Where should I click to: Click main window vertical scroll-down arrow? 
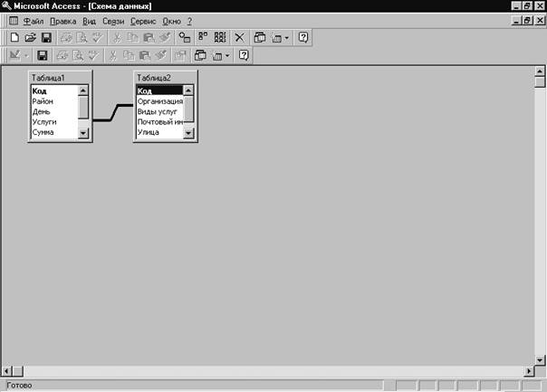click(x=540, y=360)
